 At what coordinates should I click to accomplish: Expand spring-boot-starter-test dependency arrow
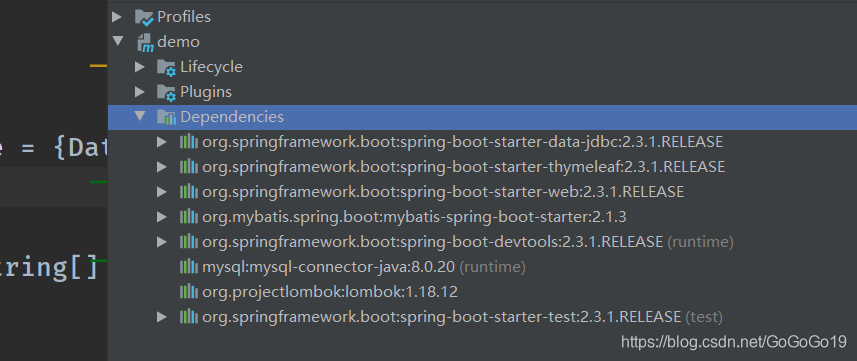tap(161, 317)
